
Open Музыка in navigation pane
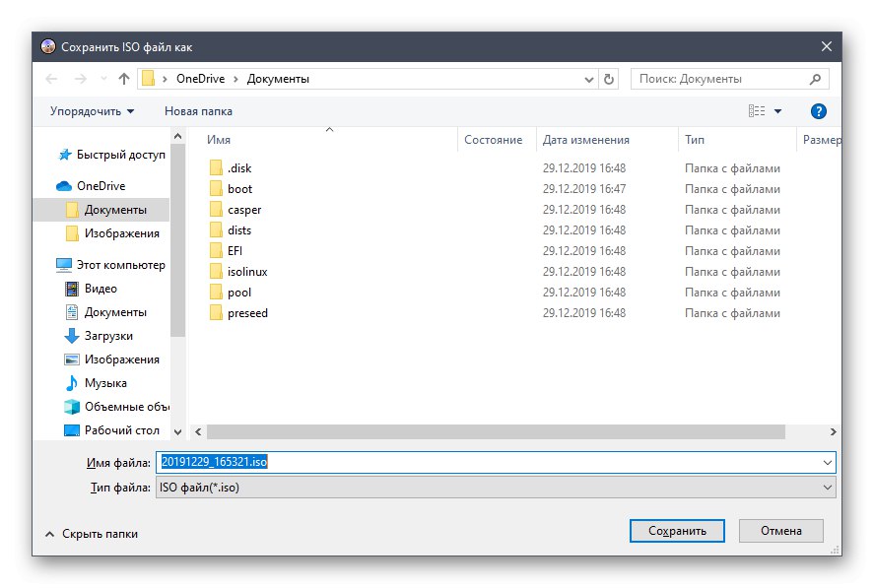96,383
